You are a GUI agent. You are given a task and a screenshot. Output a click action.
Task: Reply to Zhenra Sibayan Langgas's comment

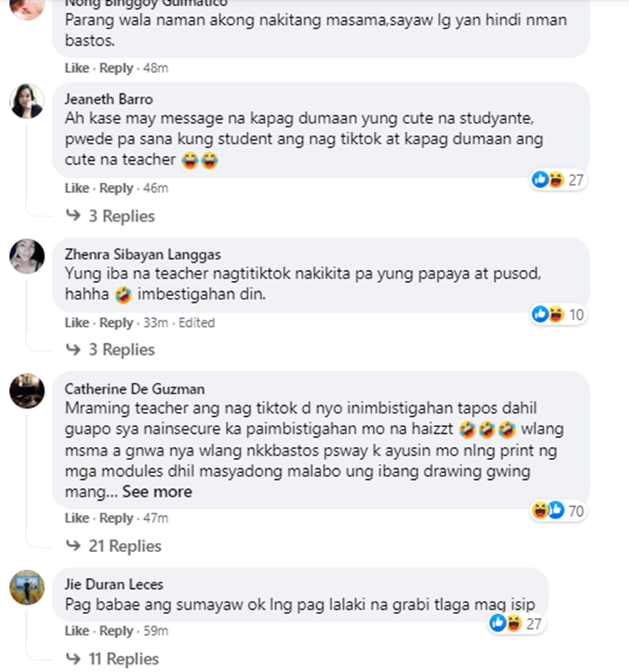tap(116, 323)
